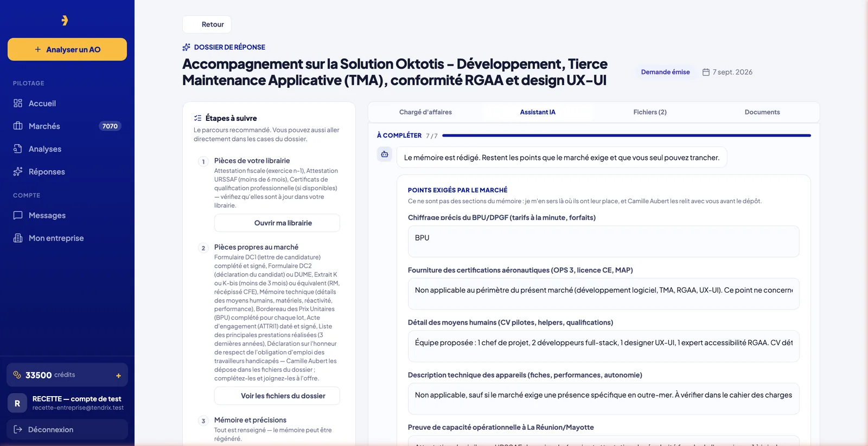Screen dimensions: 868x446
Task: Click the Réponses sparkle icon in the sidebar
Action: (18, 171)
